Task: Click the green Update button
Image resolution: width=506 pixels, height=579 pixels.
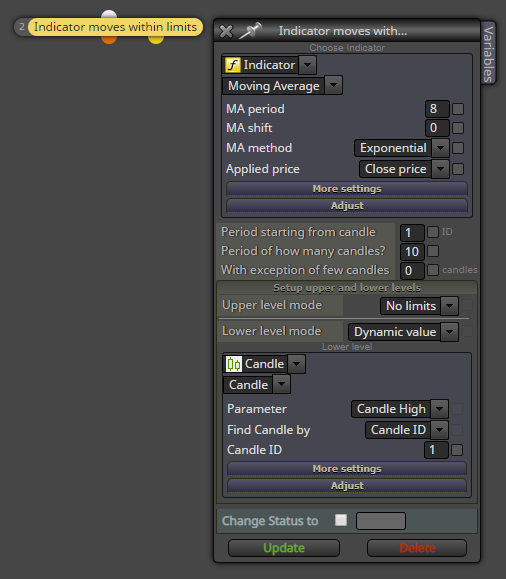Action: [284, 548]
